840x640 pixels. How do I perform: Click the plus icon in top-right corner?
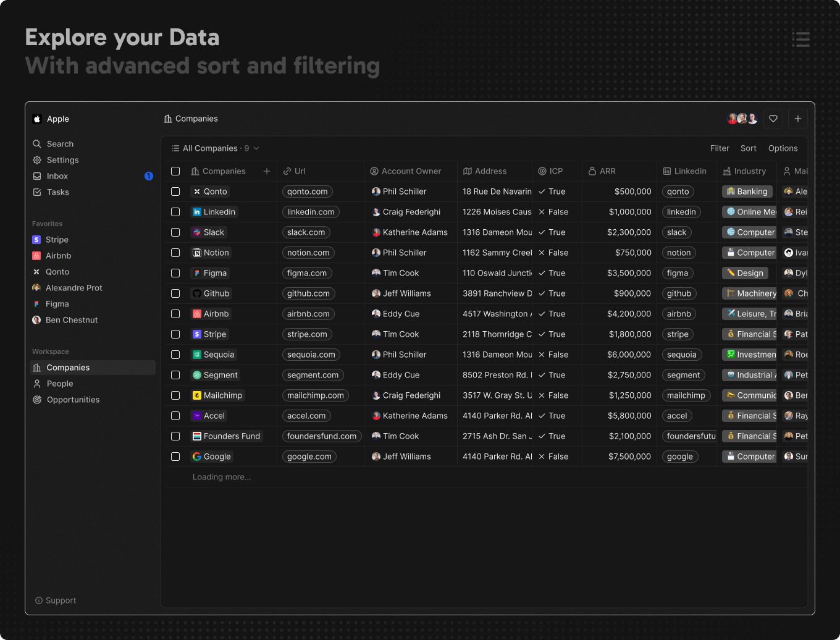click(797, 119)
